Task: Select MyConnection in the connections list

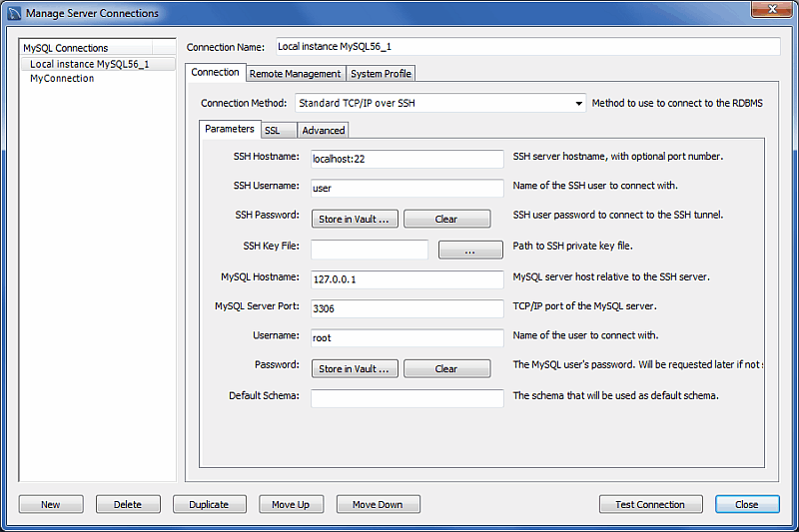Action: (98, 79)
